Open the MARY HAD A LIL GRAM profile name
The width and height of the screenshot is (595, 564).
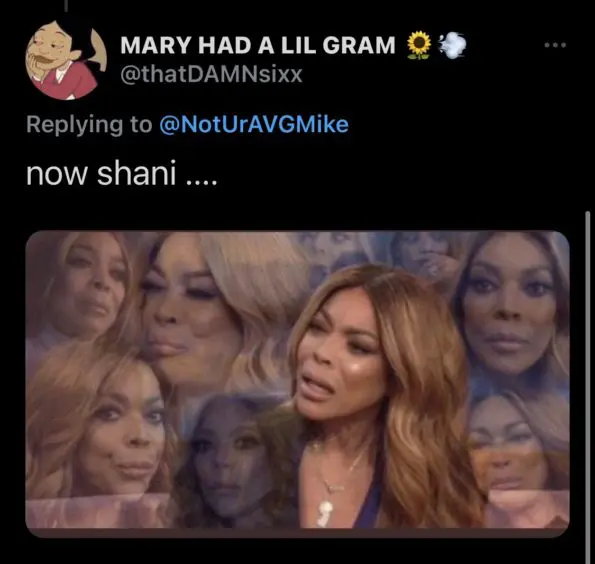click(258, 45)
